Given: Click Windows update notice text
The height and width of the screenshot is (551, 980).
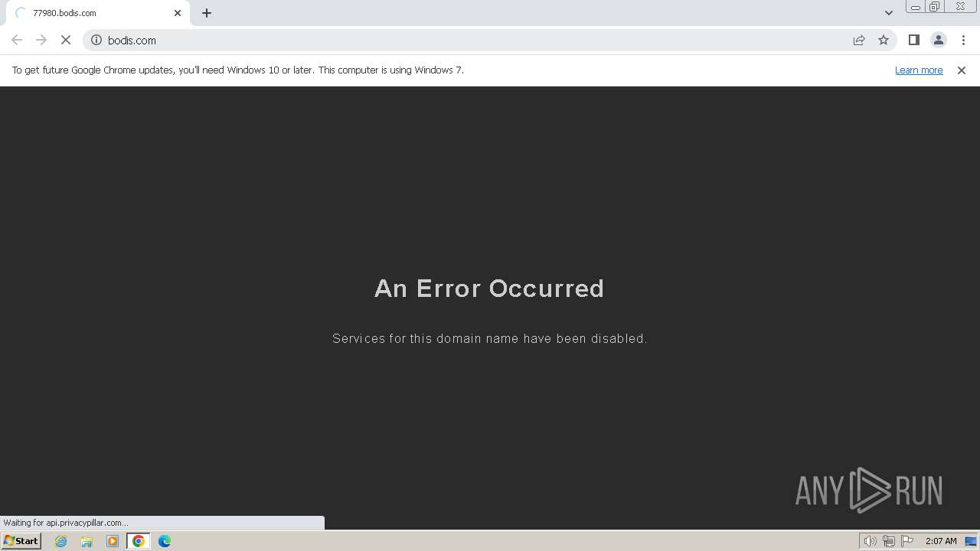Looking at the screenshot, I should [x=237, y=70].
